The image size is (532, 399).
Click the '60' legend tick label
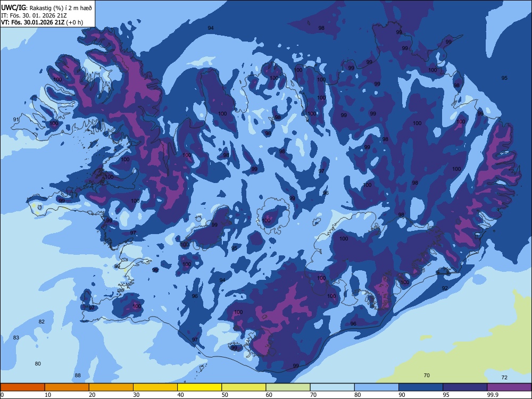[269, 395]
